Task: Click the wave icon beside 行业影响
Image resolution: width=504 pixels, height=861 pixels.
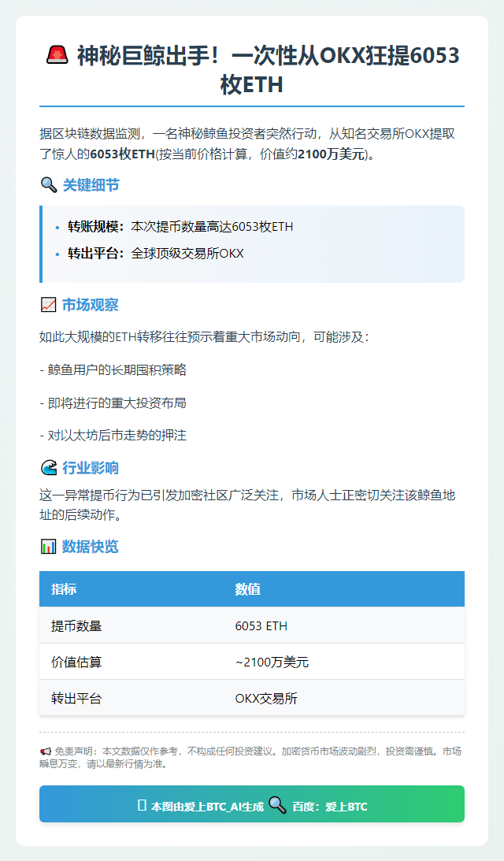Action: click(x=49, y=468)
